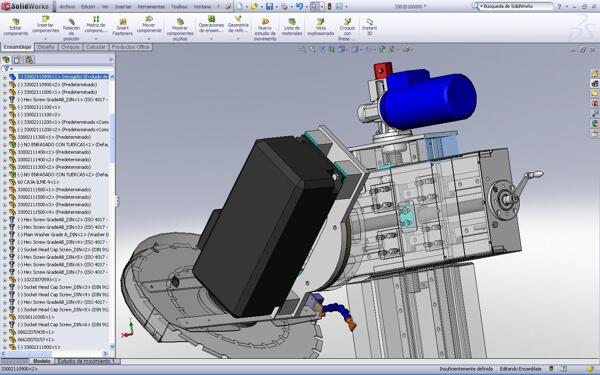This screenshot has width=600, height=375.
Task: Open the Herramientas menu
Action: [151, 7]
